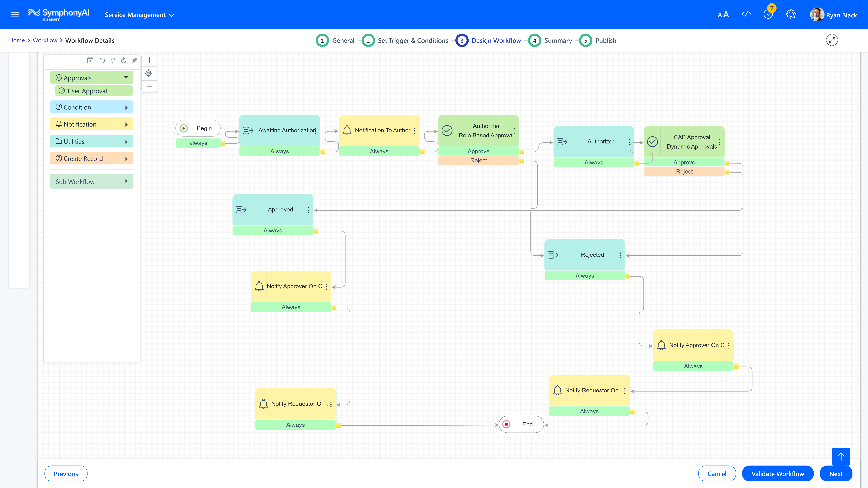Screen dimensions: 868x488
Task: Click the undo icon in palette toolbar
Action: click(102, 60)
